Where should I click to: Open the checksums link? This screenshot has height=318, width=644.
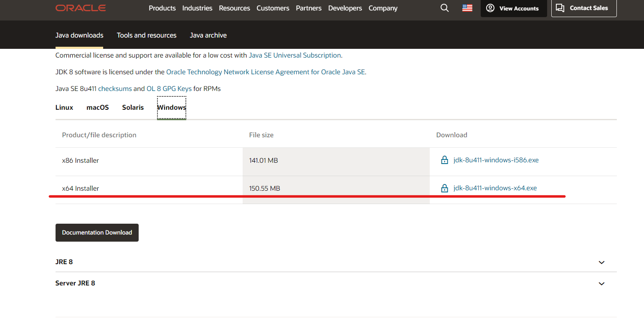[115, 88]
